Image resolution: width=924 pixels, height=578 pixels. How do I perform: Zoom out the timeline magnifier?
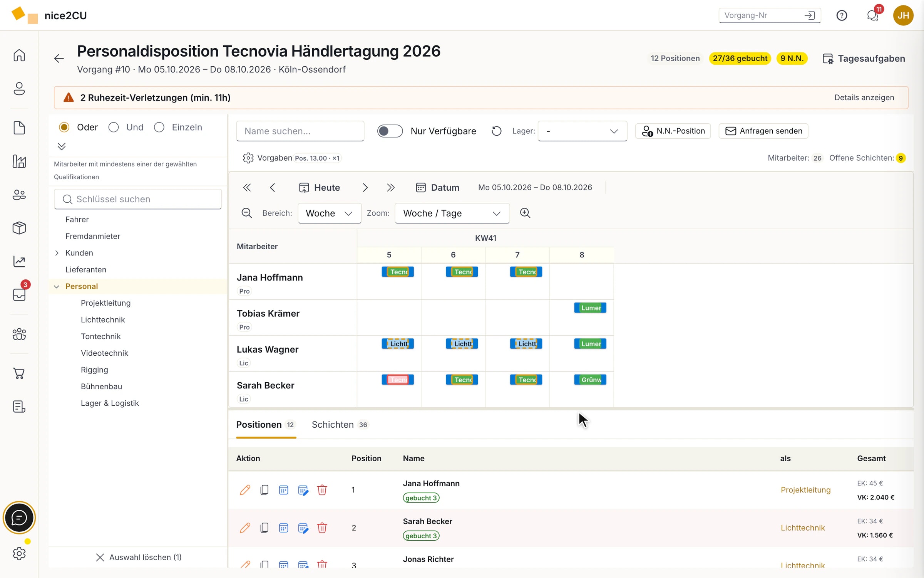click(246, 213)
